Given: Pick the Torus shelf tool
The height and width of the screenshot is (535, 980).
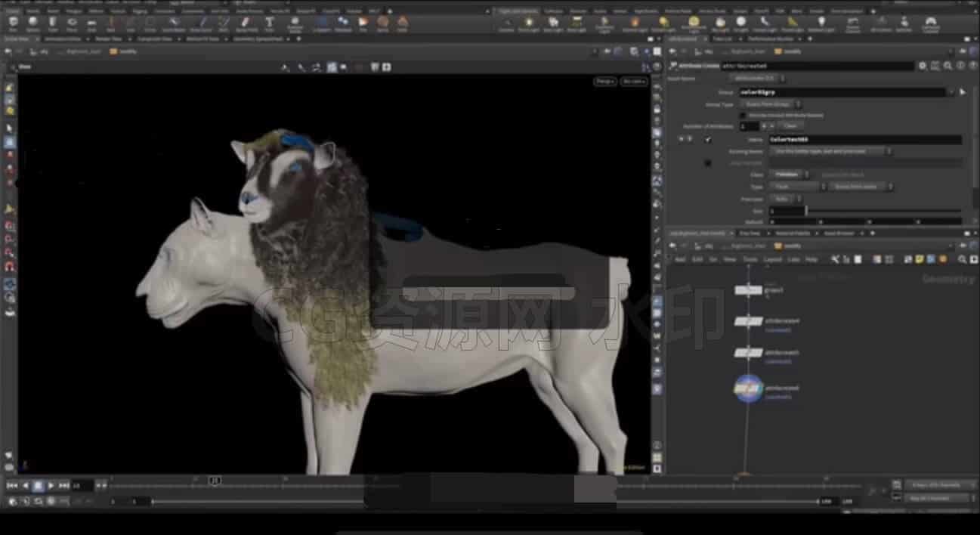Looking at the screenshot, I should tap(72, 23).
